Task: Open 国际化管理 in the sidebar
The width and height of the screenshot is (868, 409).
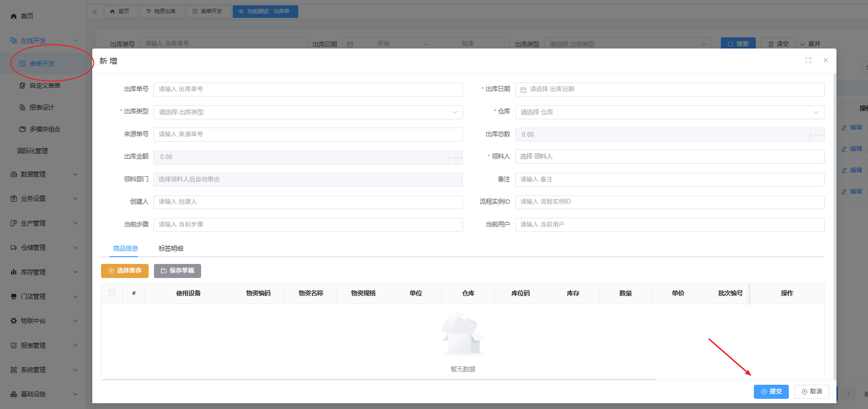Action: click(x=33, y=151)
